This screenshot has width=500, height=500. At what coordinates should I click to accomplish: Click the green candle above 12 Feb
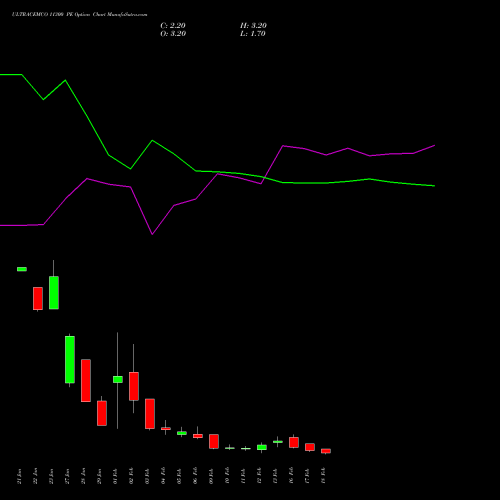click(x=262, y=447)
